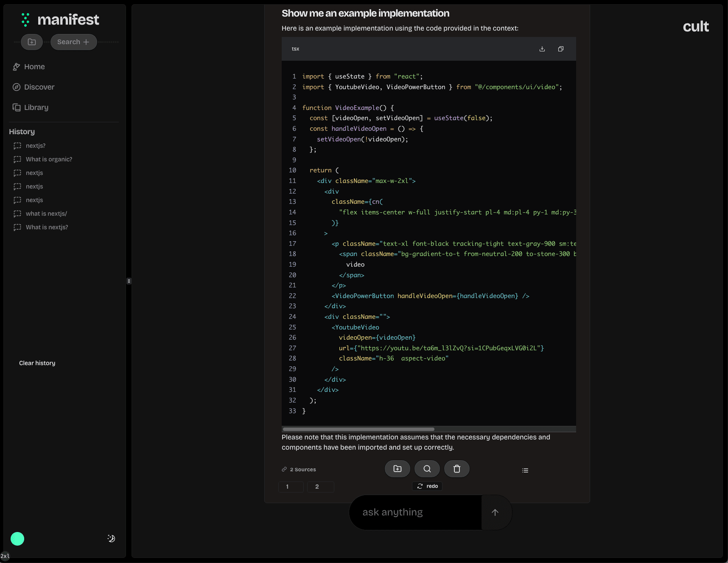This screenshot has height=563, width=728.
Task: Delete this answer with the trash icon
Action: tap(456, 469)
